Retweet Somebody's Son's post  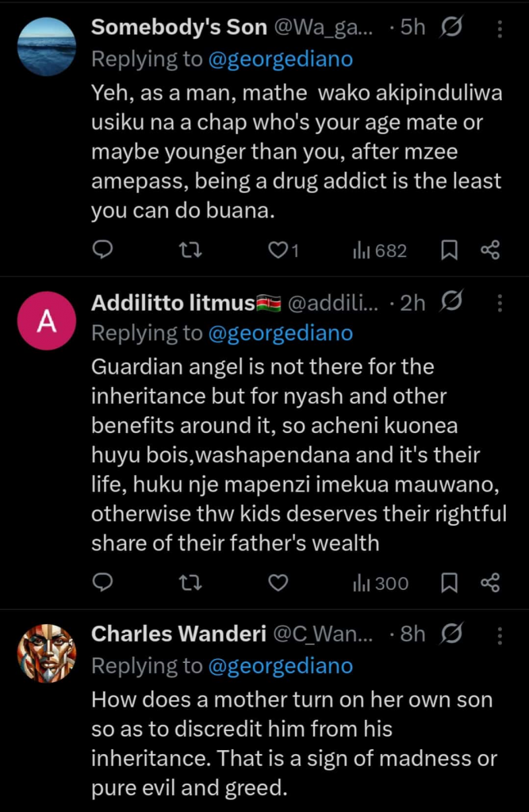[190, 251]
